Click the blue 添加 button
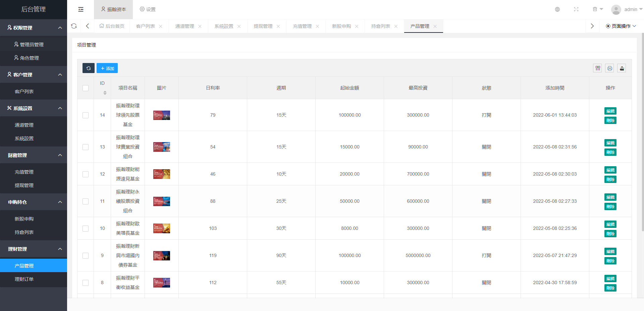The width and height of the screenshot is (644, 311). click(107, 68)
